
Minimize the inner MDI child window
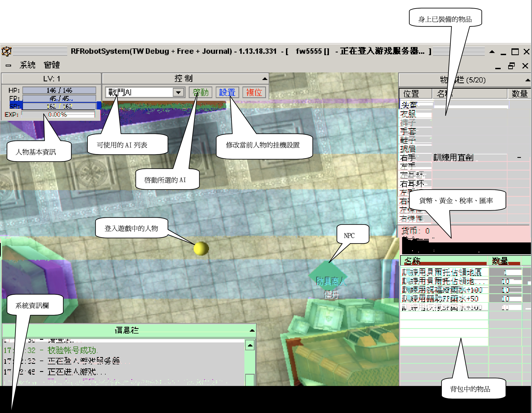point(498,66)
